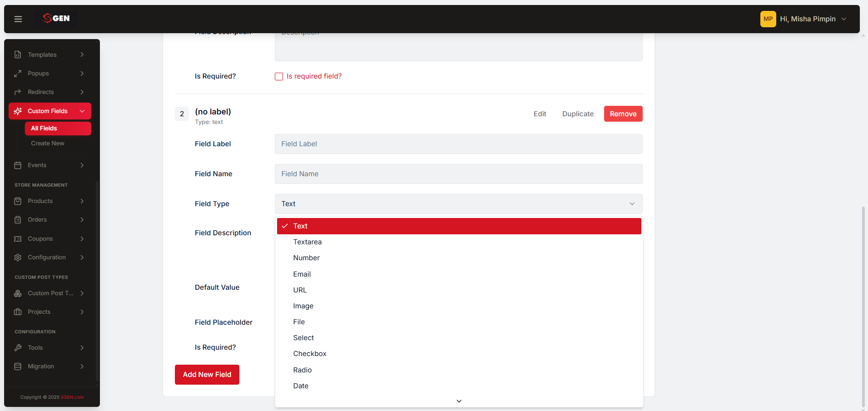Select the Checkbox field type option
Viewport: 868px width, 411px height.
point(459,354)
